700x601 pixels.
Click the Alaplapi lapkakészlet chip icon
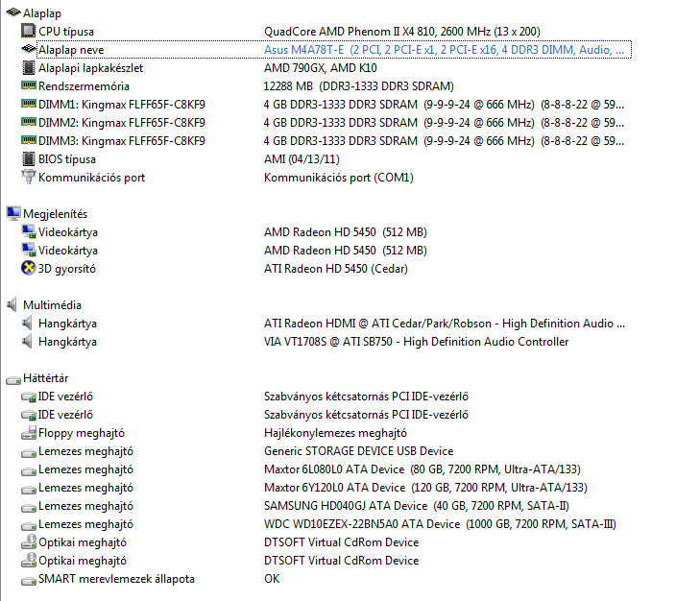point(29,68)
